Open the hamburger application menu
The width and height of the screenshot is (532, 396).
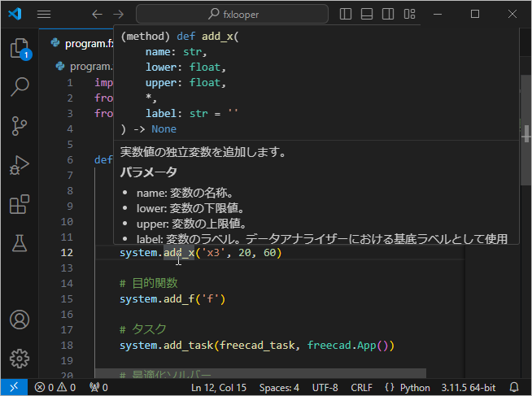44,15
